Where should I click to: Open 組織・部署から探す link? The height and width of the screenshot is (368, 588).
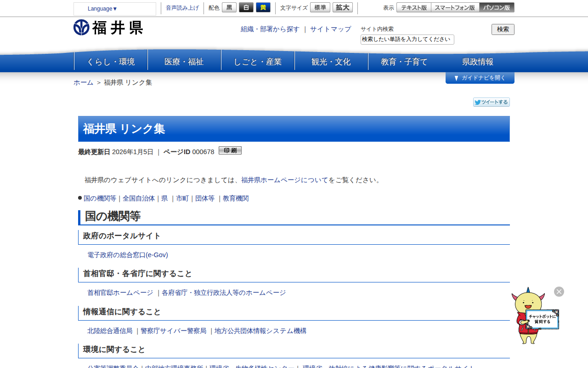[270, 29]
